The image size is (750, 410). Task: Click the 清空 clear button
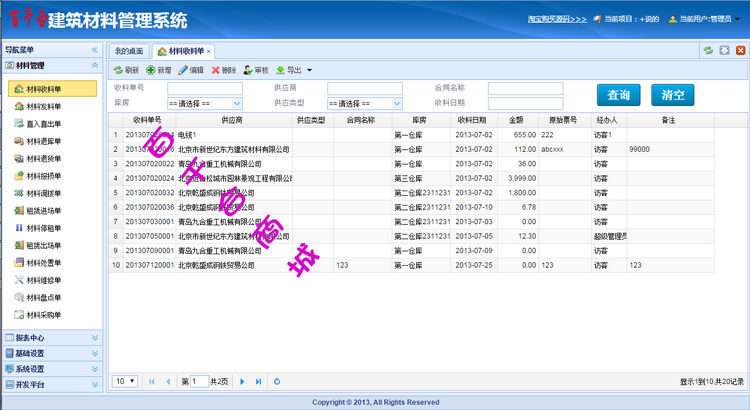[673, 95]
